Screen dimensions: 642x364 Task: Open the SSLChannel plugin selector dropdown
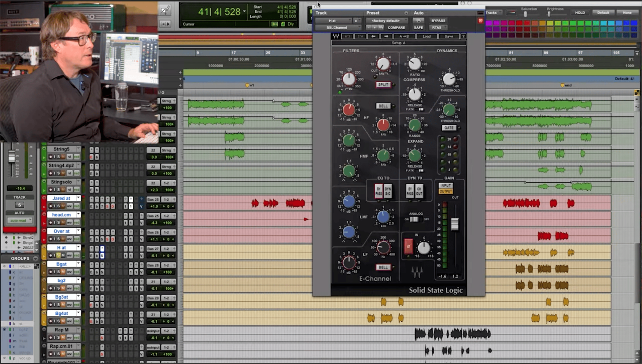[338, 28]
